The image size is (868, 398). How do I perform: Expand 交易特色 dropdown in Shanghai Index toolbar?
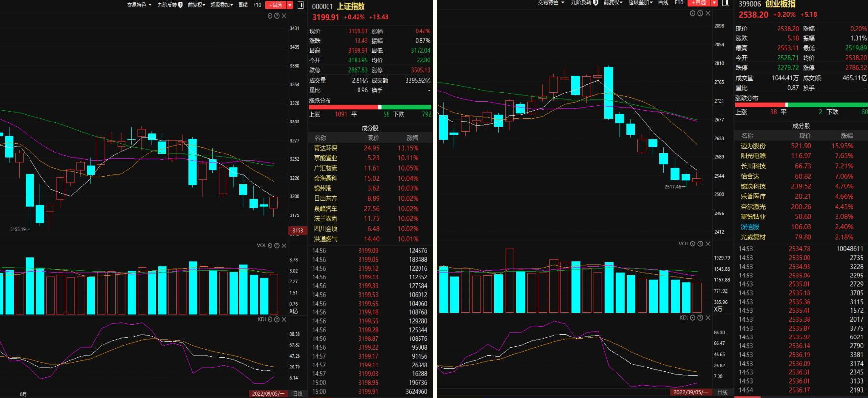139,5
